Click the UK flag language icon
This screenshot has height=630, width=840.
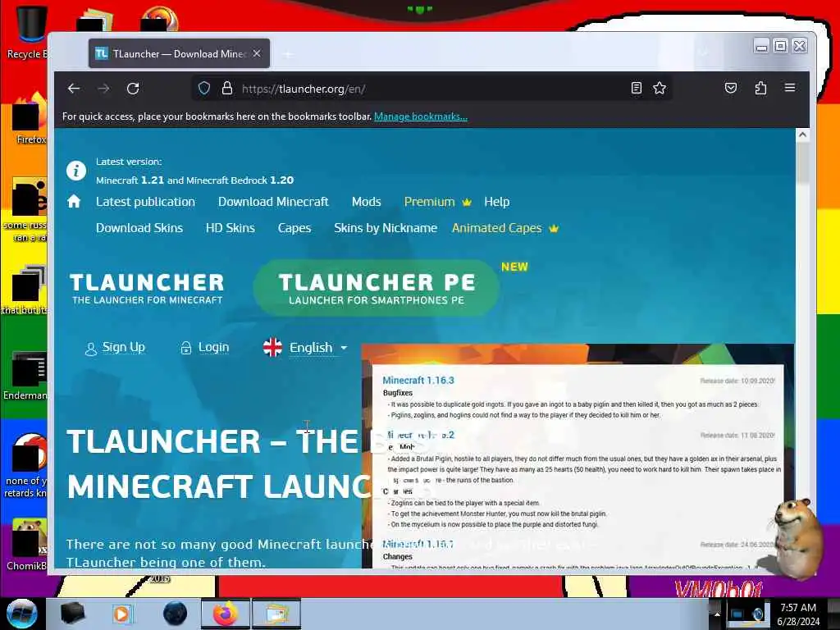tap(272, 347)
